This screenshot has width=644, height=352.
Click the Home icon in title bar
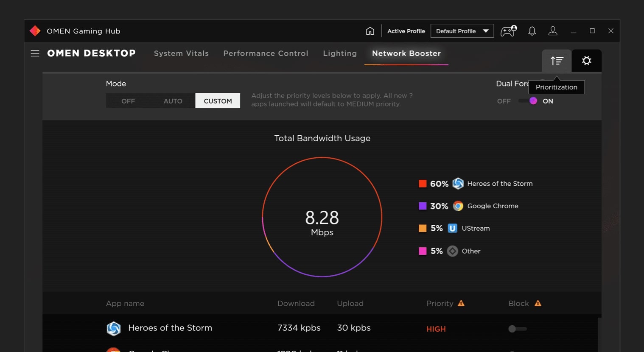tap(370, 31)
